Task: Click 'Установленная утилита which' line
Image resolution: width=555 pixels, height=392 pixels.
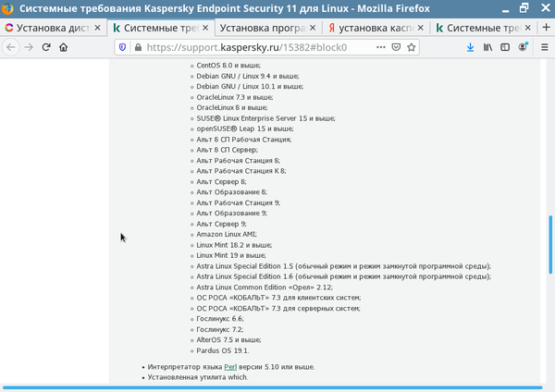Action: click(198, 377)
